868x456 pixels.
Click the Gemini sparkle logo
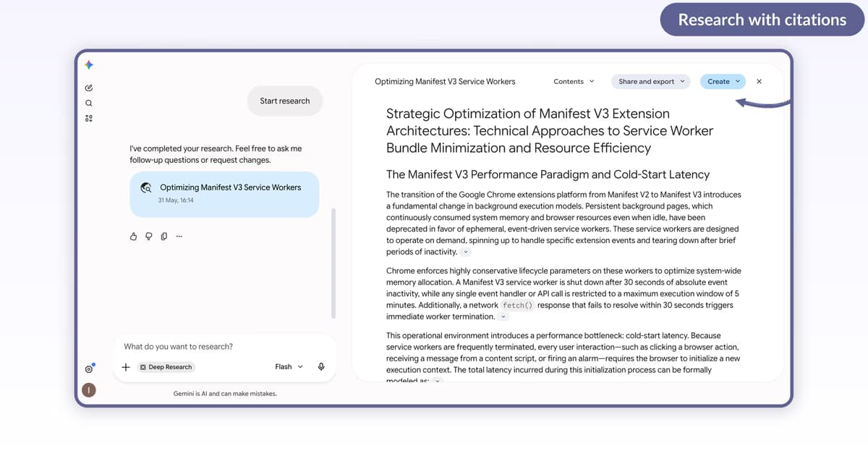(x=89, y=65)
